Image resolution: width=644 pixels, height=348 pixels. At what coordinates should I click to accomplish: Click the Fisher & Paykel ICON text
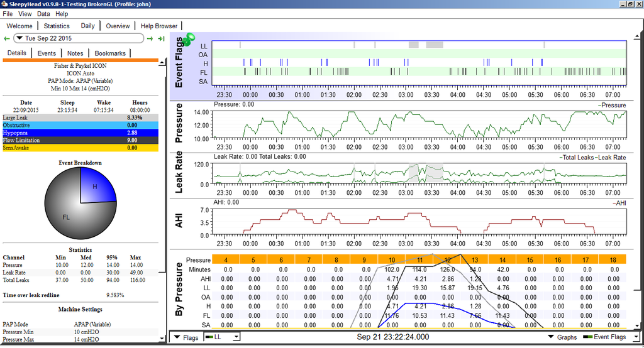(x=80, y=66)
